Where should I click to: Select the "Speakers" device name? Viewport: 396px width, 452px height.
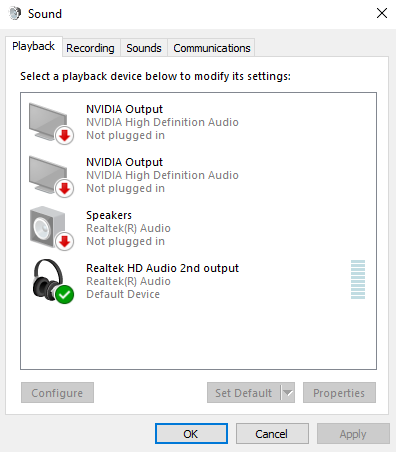(x=109, y=215)
